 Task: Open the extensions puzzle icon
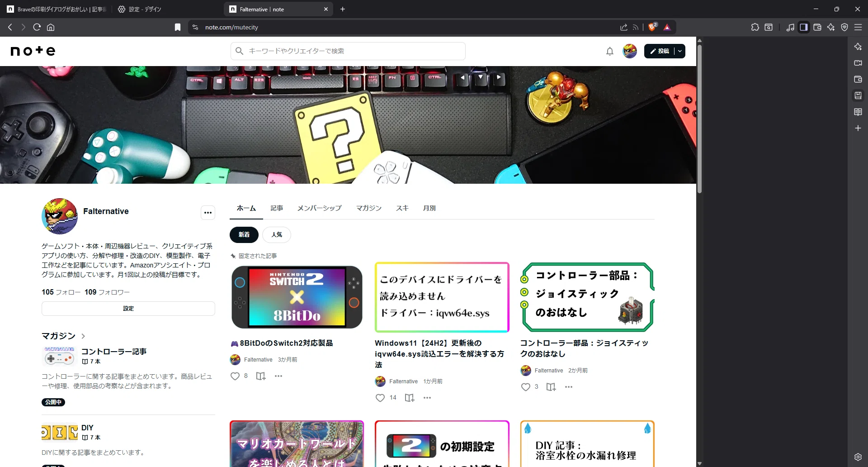755,27
